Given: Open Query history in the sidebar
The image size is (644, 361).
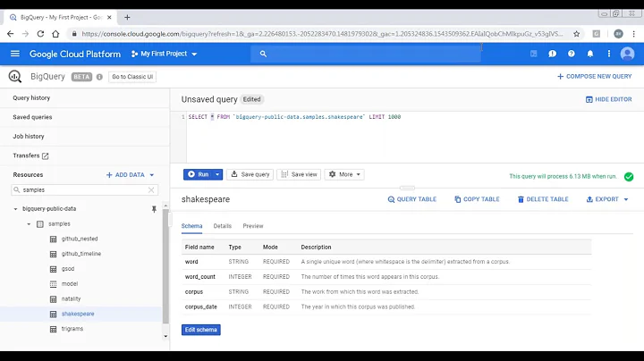Looking at the screenshot, I should pyautogui.click(x=31, y=98).
